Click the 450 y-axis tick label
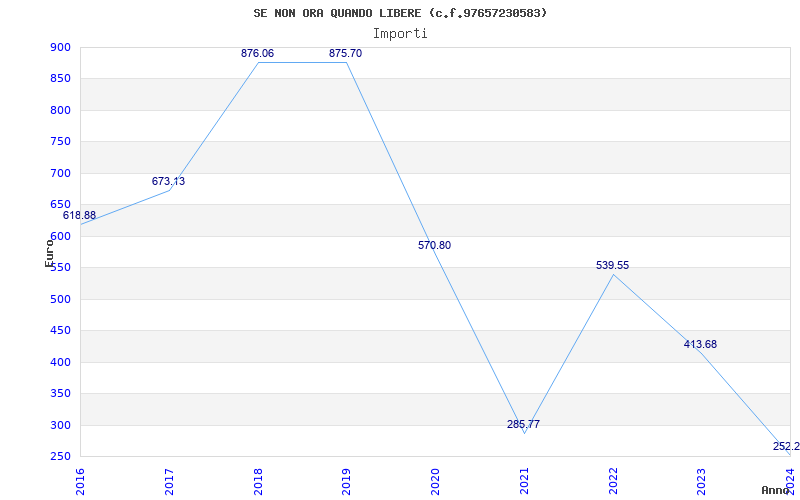800x500 pixels. pos(60,331)
